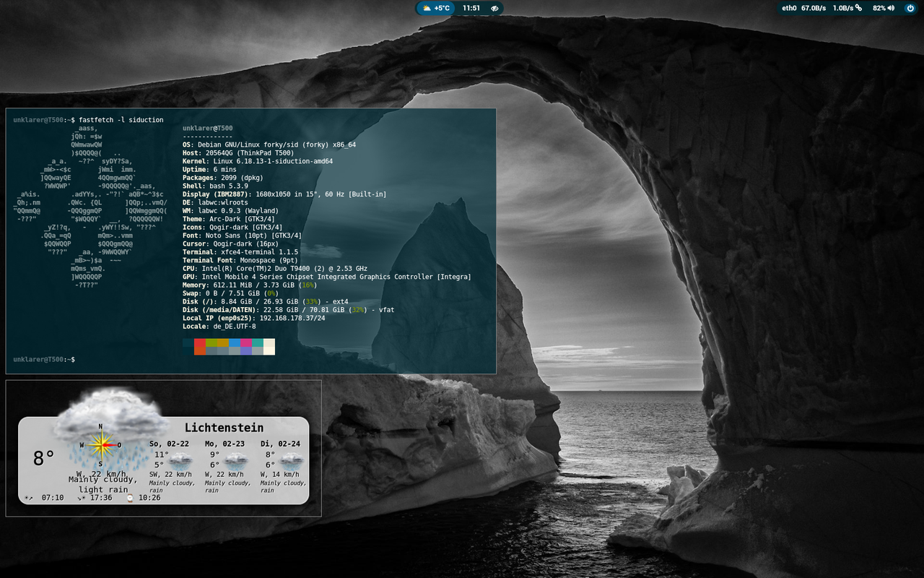
Task: Click the Lichtenstein location title
Action: pyautogui.click(x=224, y=428)
